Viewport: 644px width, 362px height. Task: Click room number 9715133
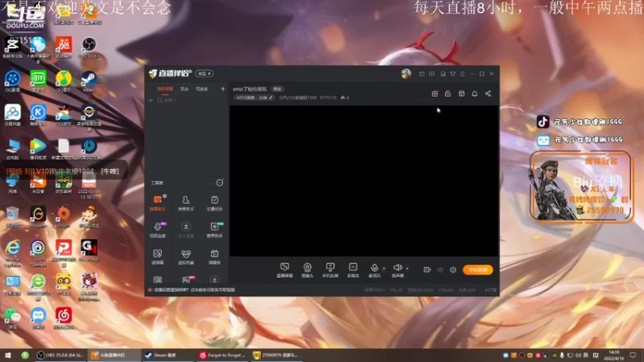point(328,97)
